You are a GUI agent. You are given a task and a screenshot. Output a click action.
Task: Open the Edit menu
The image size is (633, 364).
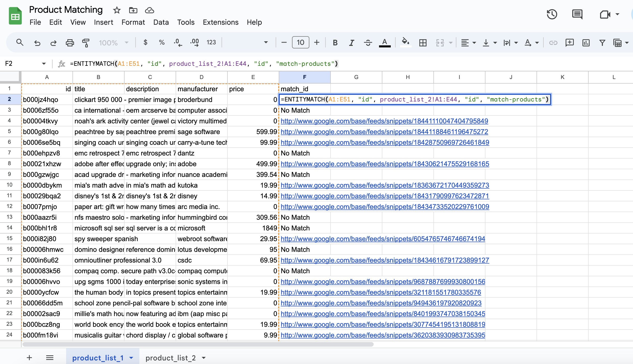[x=55, y=22]
